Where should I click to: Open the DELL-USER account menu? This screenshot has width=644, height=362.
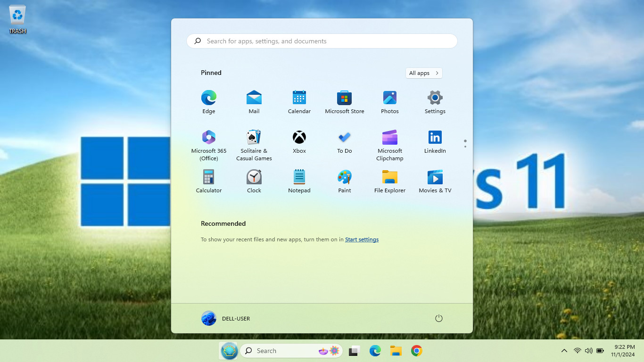pyautogui.click(x=226, y=319)
